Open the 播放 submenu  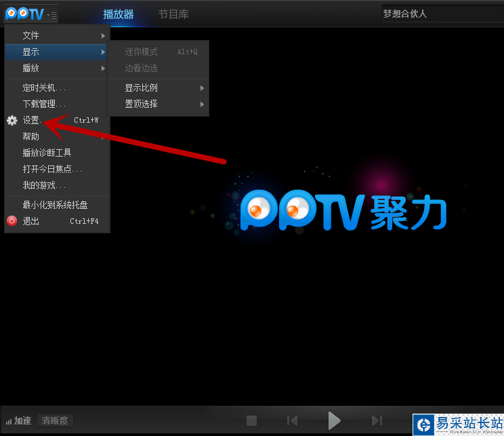(x=57, y=68)
